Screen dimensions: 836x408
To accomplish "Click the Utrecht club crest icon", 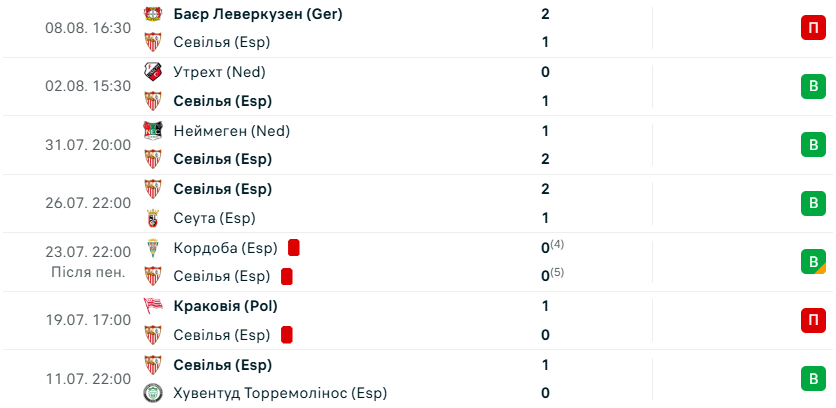I will [153, 72].
